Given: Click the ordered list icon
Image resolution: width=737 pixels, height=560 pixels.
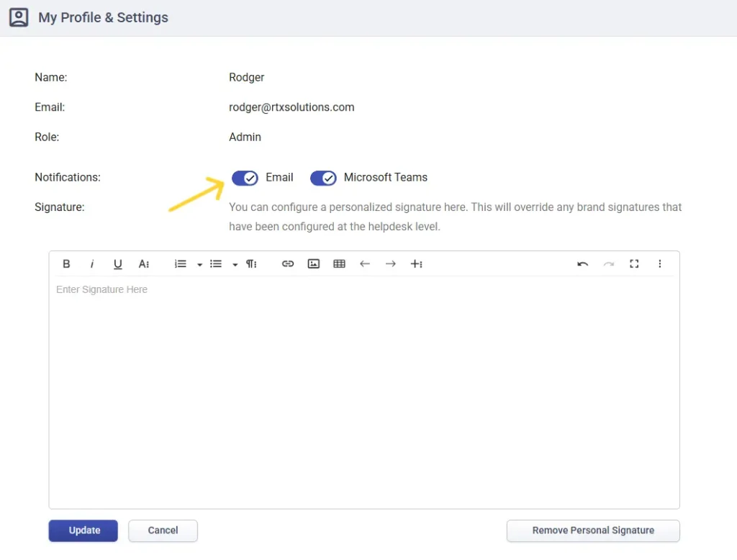Looking at the screenshot, I should pyautogui.click(x=181, y=264).
